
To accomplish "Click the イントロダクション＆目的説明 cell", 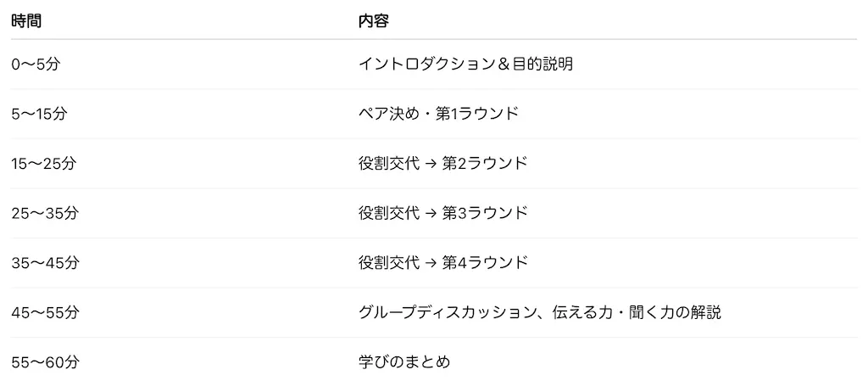I will point(465,64).
